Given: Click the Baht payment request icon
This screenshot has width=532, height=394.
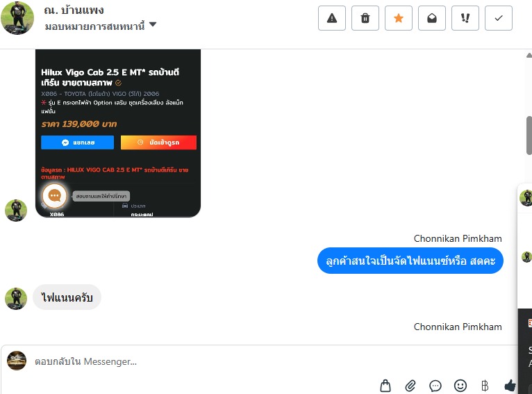Looking at the screenshot, I should 485,386.
